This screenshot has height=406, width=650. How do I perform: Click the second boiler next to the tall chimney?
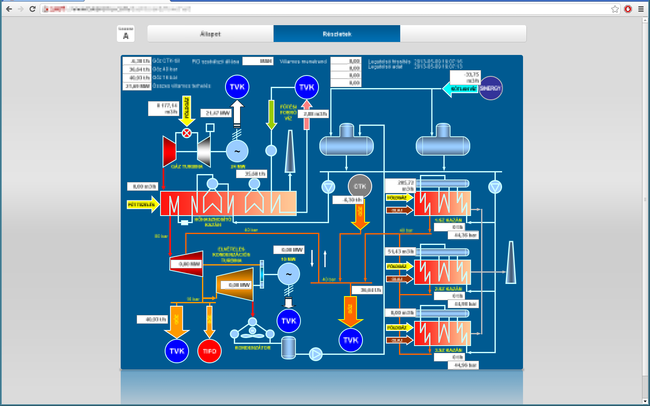(x=443, y=272)
